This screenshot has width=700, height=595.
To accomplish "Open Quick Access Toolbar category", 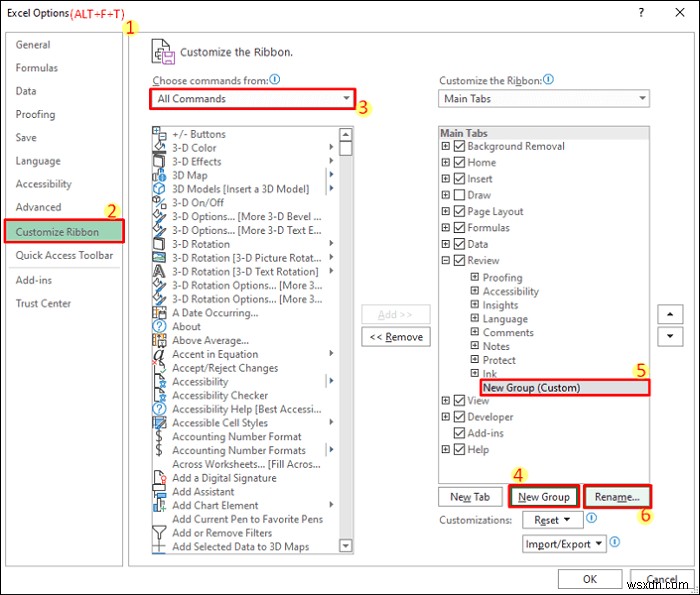I will [x=64, y=255].
